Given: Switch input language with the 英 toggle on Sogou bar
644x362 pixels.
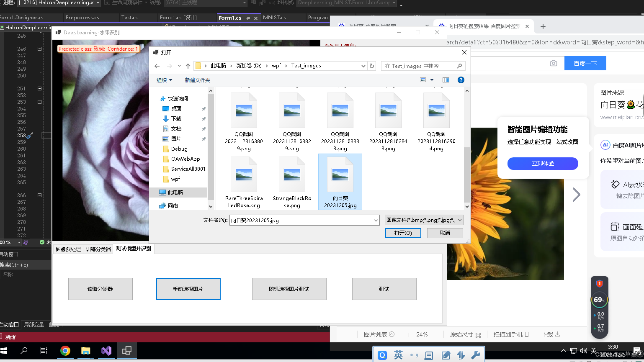Looking at the screenshot, I should (398, 354).
